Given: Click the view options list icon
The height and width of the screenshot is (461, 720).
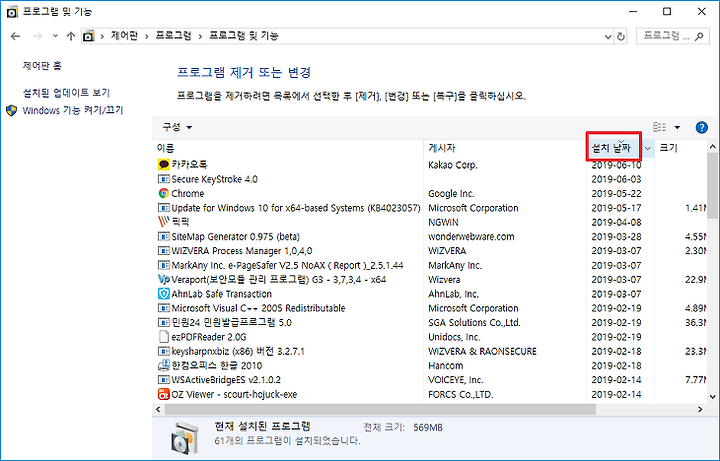Looking at the screenshot, I should click(659, 127).
